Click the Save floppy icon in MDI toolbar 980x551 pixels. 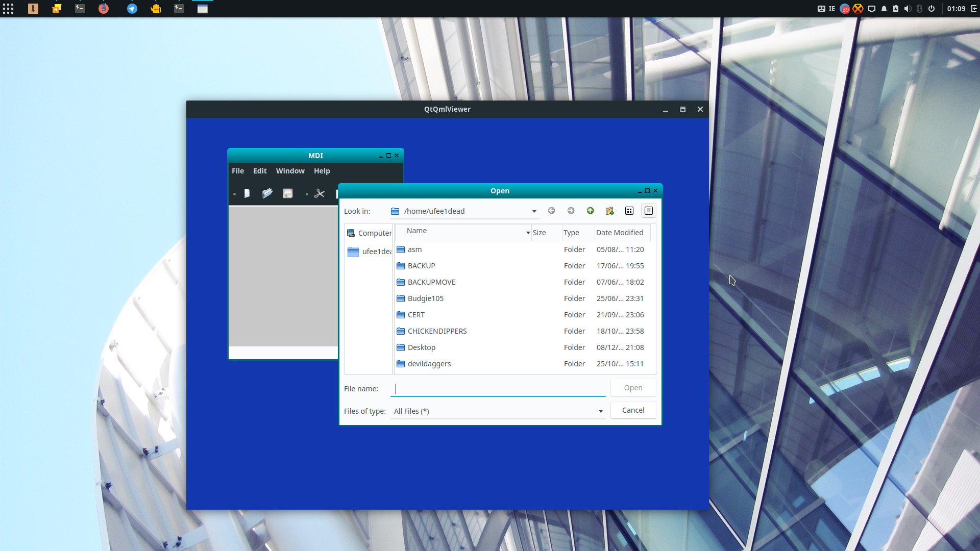click(288, 193)
